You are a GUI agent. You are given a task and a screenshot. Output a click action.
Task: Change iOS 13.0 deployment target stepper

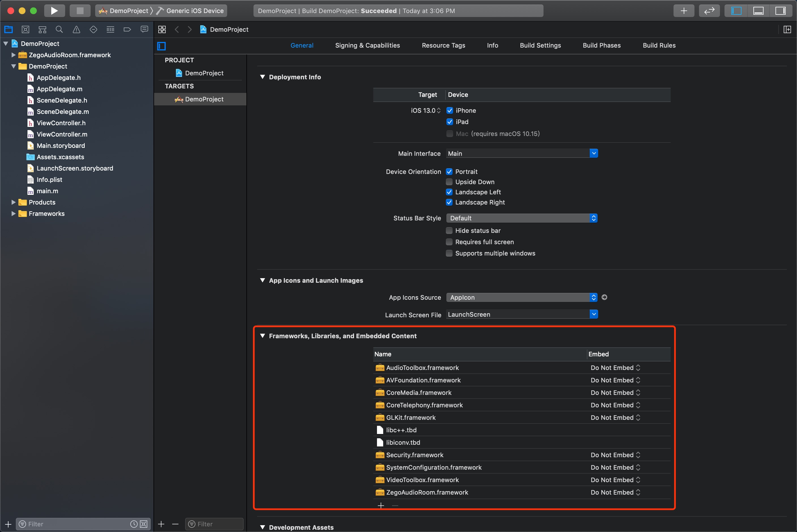438,110
